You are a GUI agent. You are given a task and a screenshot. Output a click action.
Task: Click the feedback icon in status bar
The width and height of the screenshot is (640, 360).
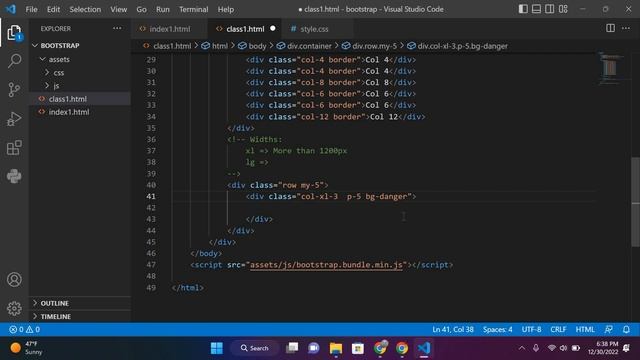pyautogui.click(x=609, y=329)
